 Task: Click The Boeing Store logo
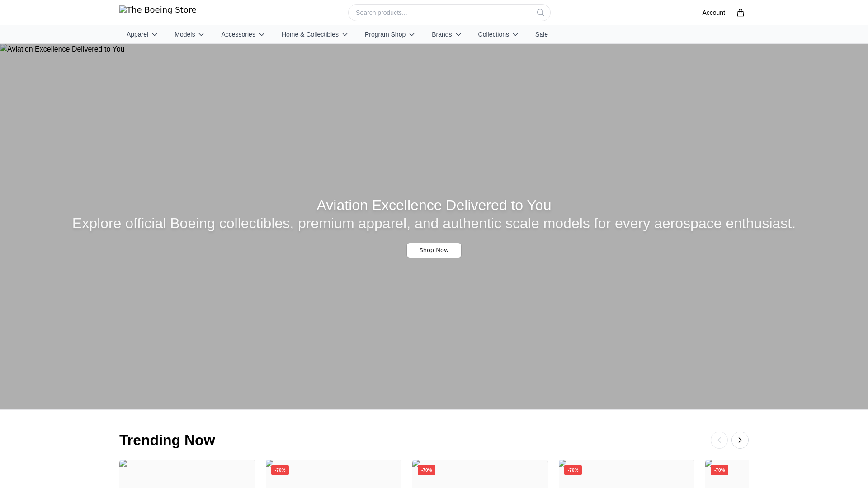(x=158, y=10)
